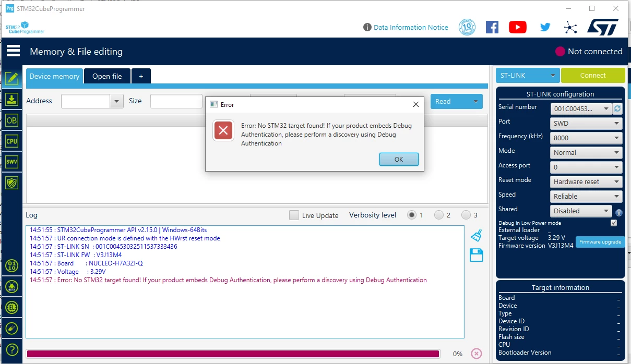Open the security shield panel icon
Image resolution: width=631 pixels, height=364 pixels.
click(11, 183)
